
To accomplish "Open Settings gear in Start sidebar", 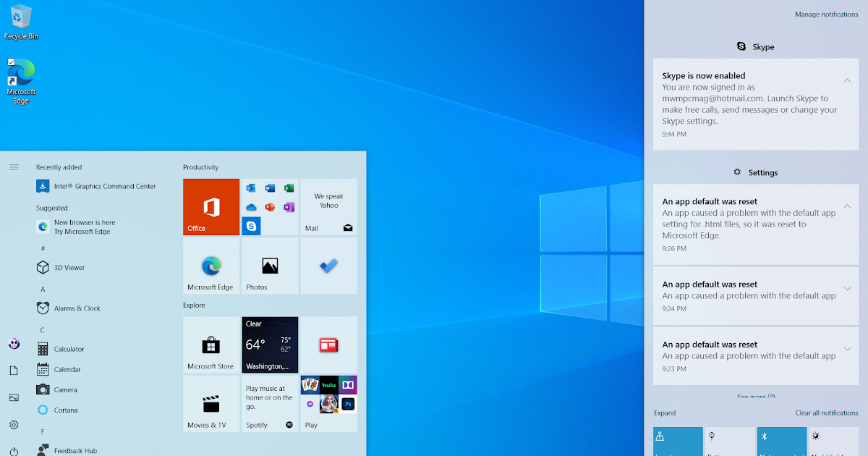I will coord(14,425).
